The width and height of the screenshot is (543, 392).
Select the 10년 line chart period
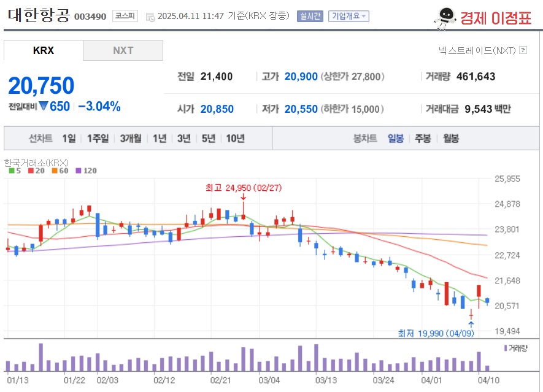point(235,139)
